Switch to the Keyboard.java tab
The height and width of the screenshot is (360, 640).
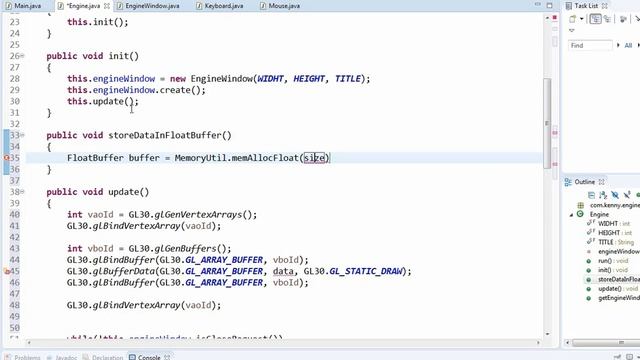click(220, 6)
